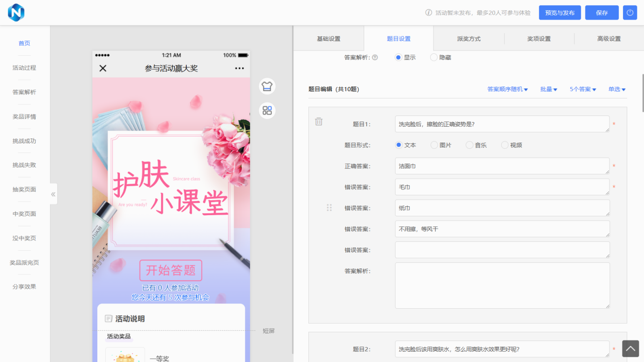
Task: Open the 高级设置 tab
Action: pyautogui.click(x=609, y=39)
